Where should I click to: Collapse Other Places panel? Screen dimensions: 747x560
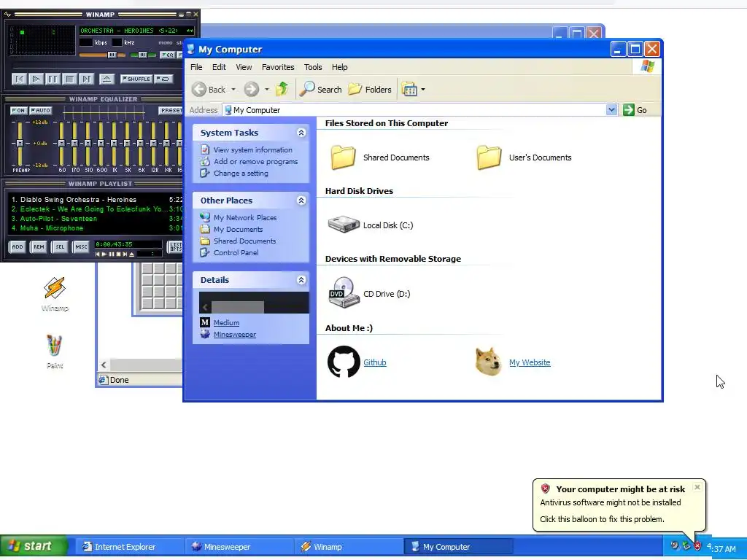click(301, 201)
